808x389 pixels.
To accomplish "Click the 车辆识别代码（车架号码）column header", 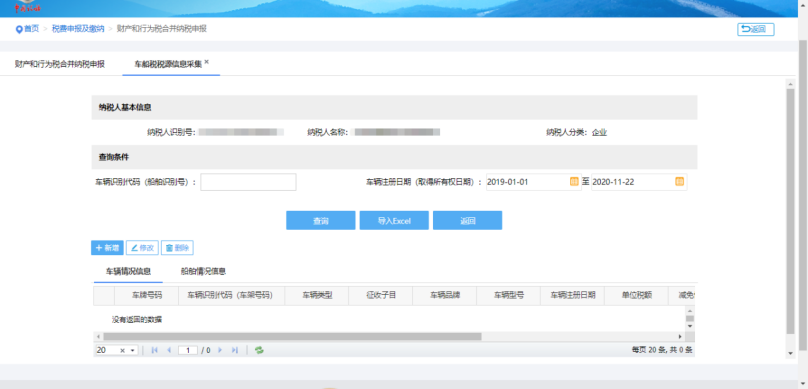I will coord(231,295).
